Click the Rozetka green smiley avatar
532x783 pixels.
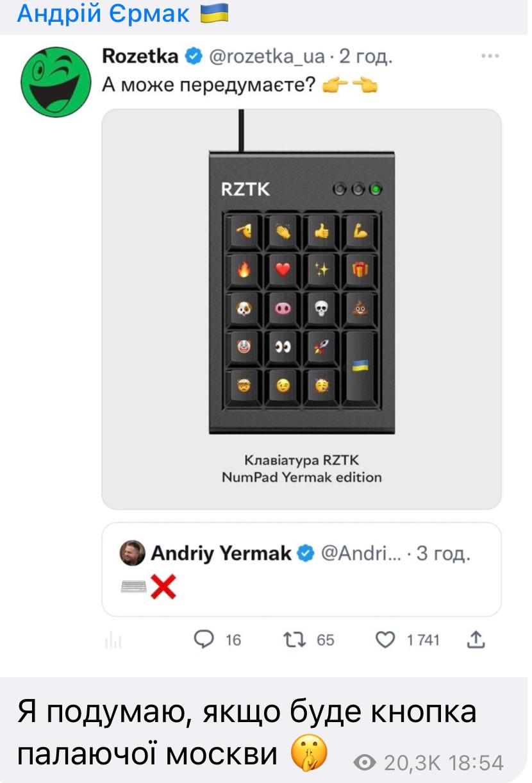tap(56, 81)
